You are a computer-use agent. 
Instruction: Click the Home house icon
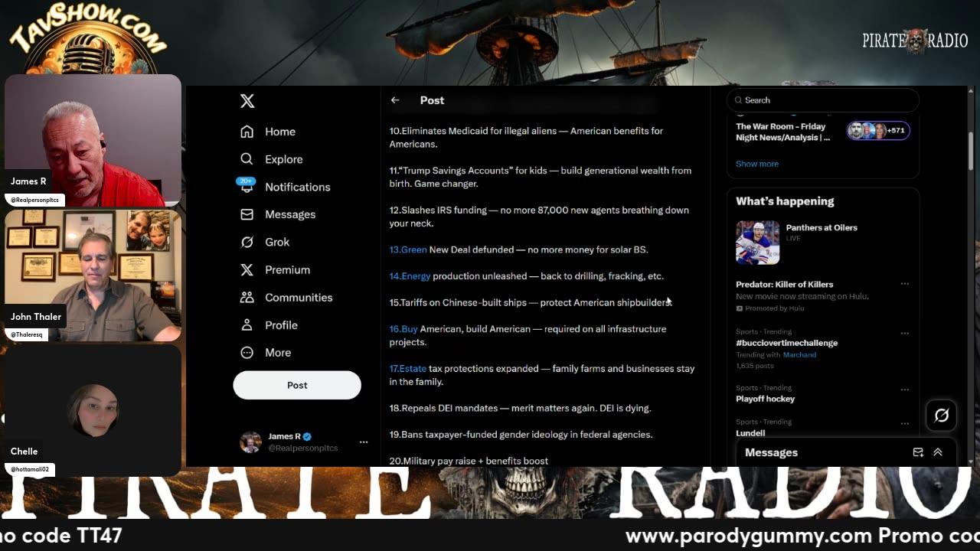tap(247, 132)
